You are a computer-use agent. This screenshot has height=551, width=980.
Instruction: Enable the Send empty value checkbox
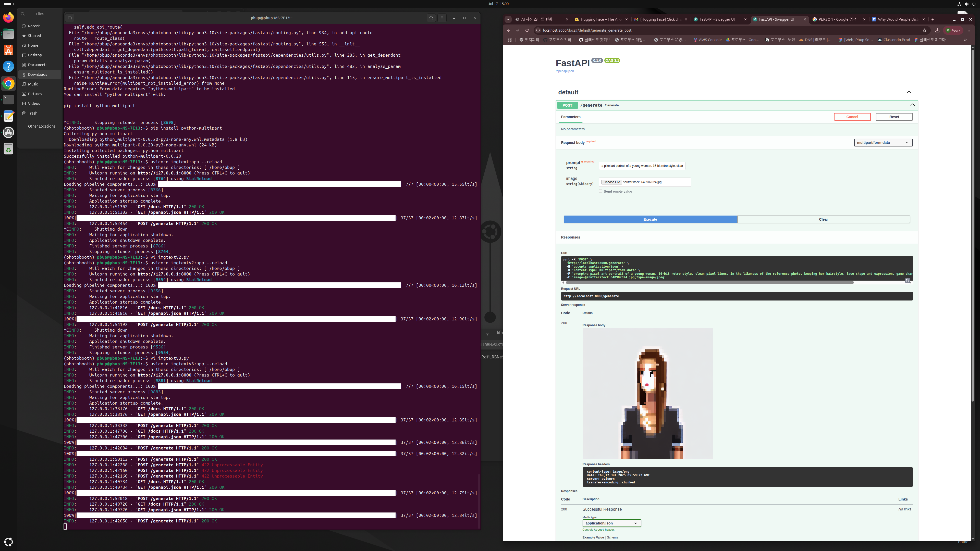pos(601,191)
